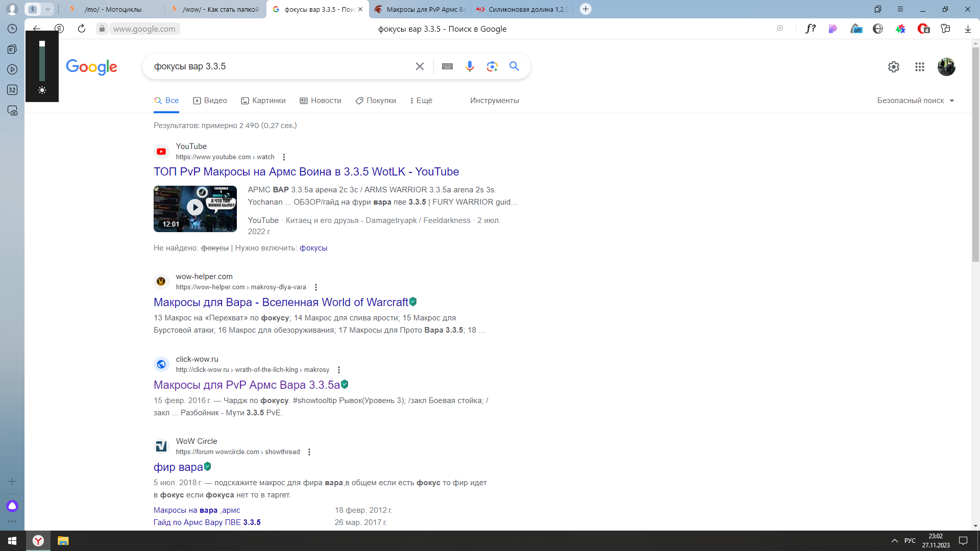This screenshot has height=551, width=980.
Task: Open the sidebar screenshot tool icon
Action: 12,110
